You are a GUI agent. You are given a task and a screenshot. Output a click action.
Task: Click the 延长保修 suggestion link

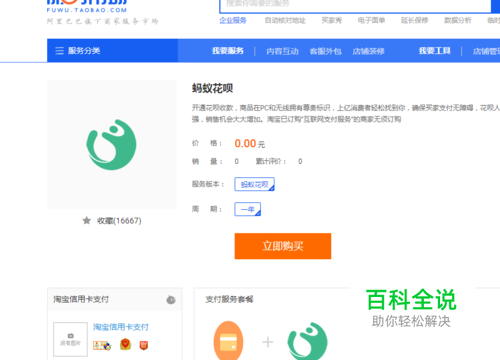click(415, 20)
